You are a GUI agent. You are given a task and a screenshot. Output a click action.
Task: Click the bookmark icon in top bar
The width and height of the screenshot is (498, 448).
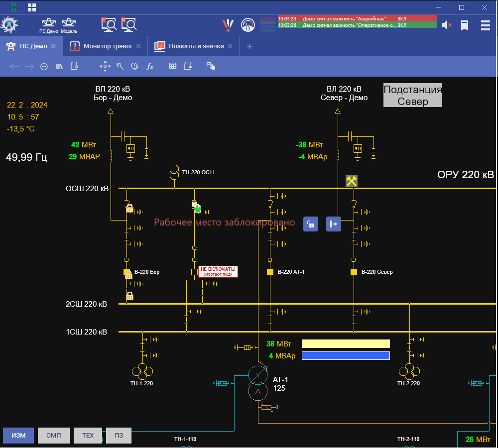pos(465,25)
